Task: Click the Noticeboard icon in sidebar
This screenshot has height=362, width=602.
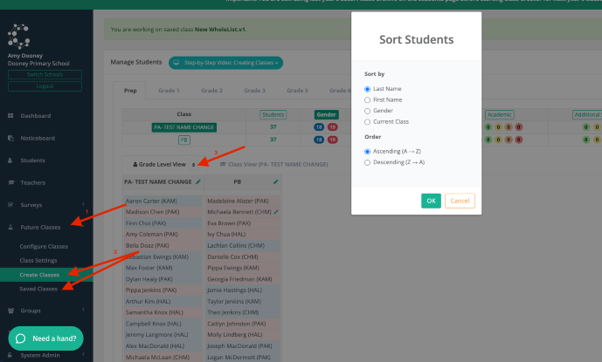Action: (10, 138)
